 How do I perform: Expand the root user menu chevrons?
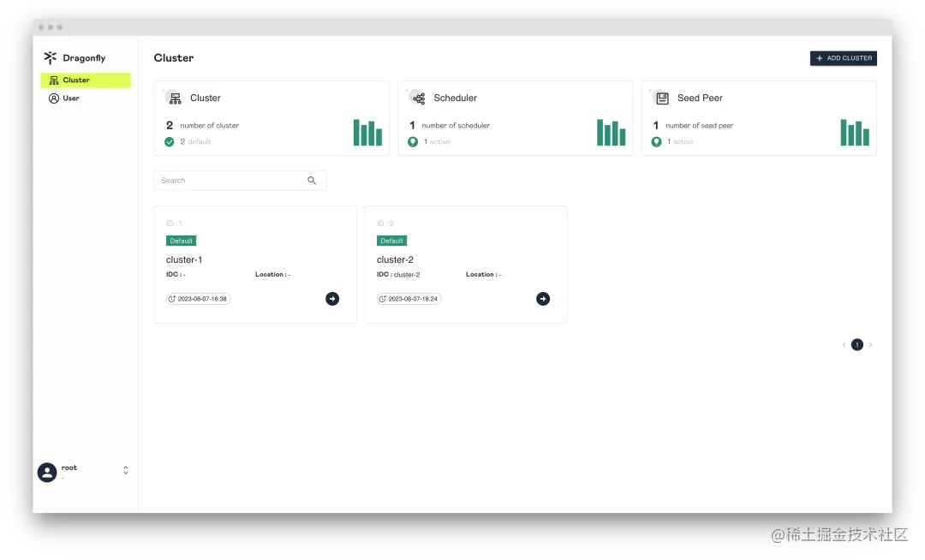(126, 470)
